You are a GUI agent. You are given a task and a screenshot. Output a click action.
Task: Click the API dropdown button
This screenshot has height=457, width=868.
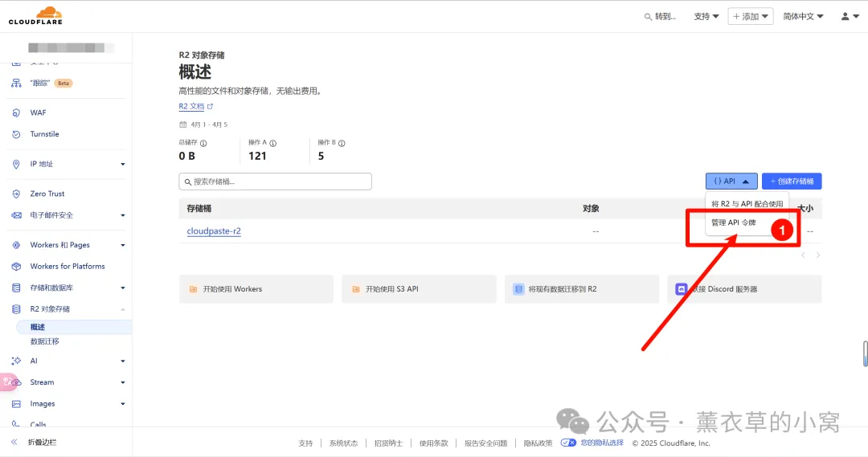click(731, 181)
